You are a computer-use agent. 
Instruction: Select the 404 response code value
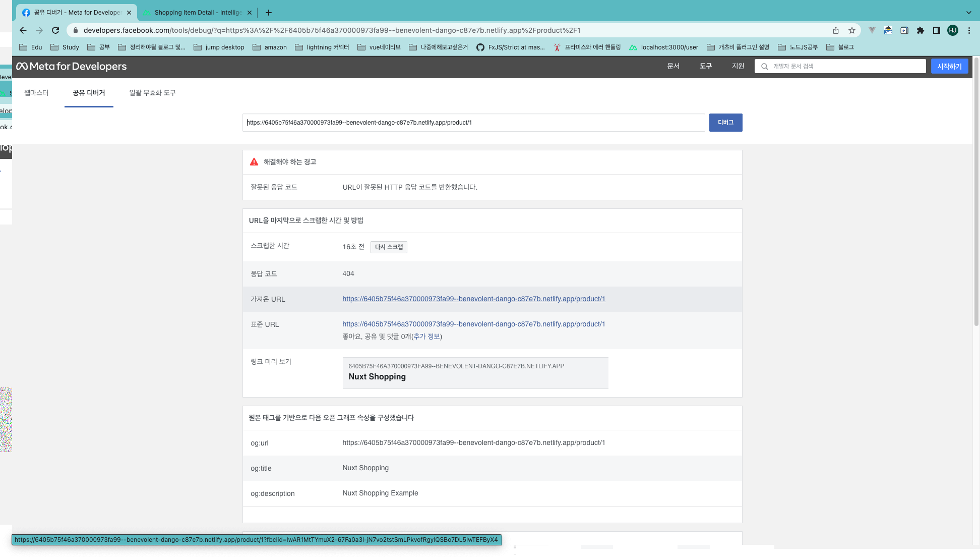tap(348, 274)
